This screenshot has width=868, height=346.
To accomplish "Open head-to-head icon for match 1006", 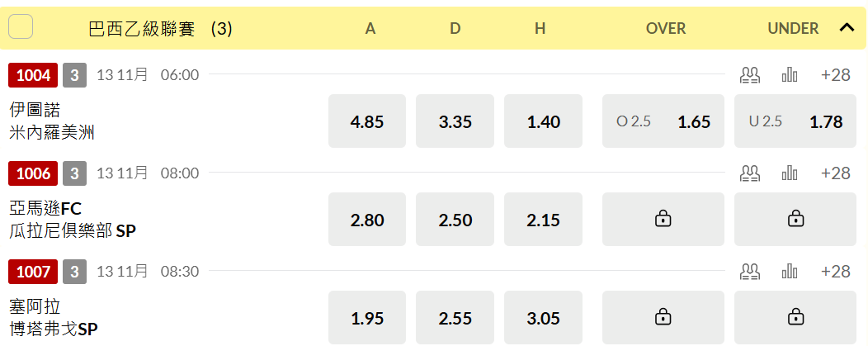I will tap(750, 173).
